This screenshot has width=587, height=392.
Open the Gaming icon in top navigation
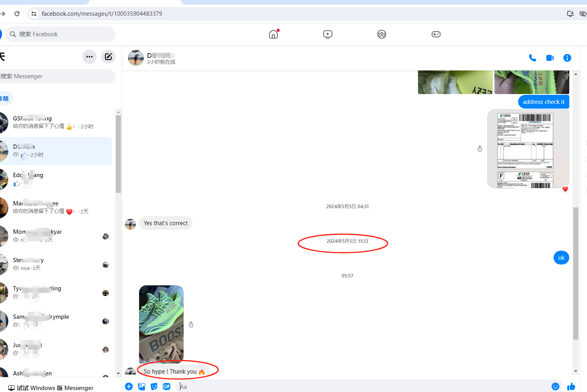point(436,34)
